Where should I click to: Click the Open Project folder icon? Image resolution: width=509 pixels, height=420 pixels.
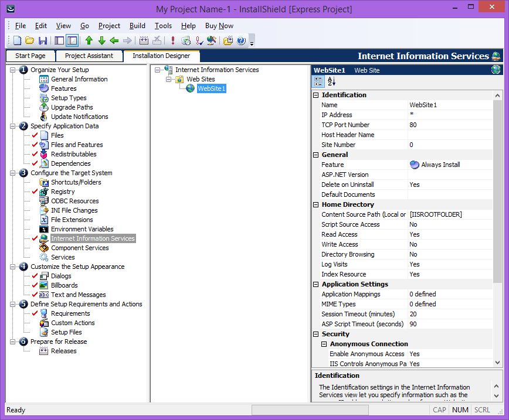29,40
